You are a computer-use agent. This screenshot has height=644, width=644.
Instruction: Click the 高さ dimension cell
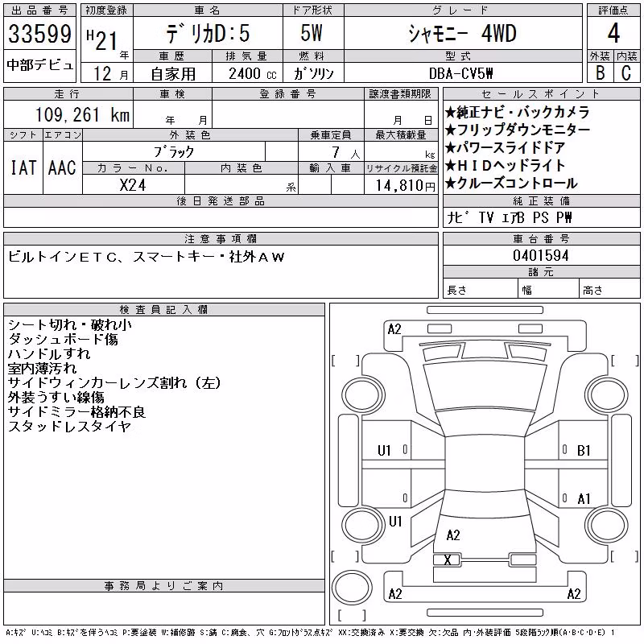click(610, 288)
